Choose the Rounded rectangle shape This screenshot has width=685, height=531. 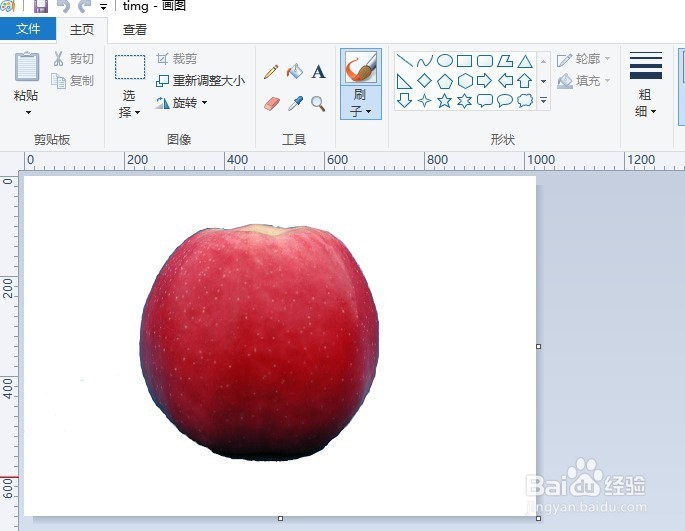[484, 61]
